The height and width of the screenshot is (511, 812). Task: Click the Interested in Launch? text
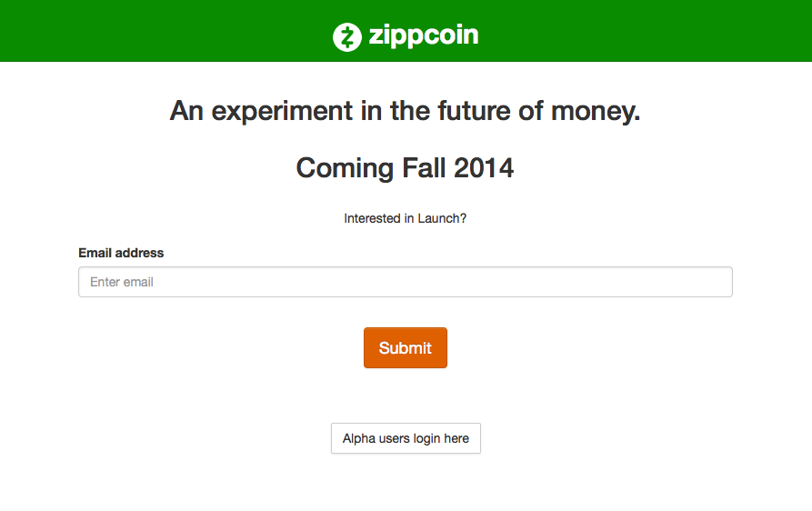point(406,218)
